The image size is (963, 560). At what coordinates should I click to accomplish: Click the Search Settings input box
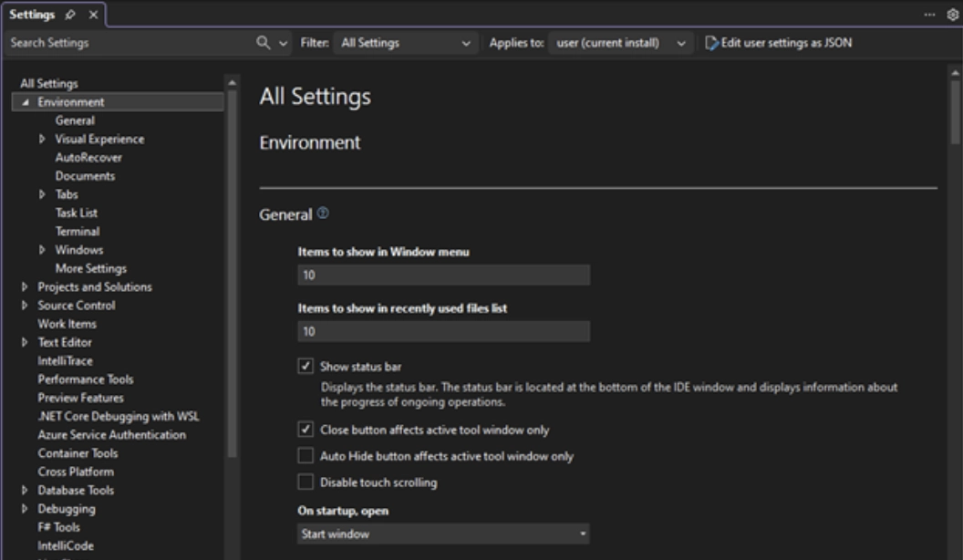click(x=128, y=43)
